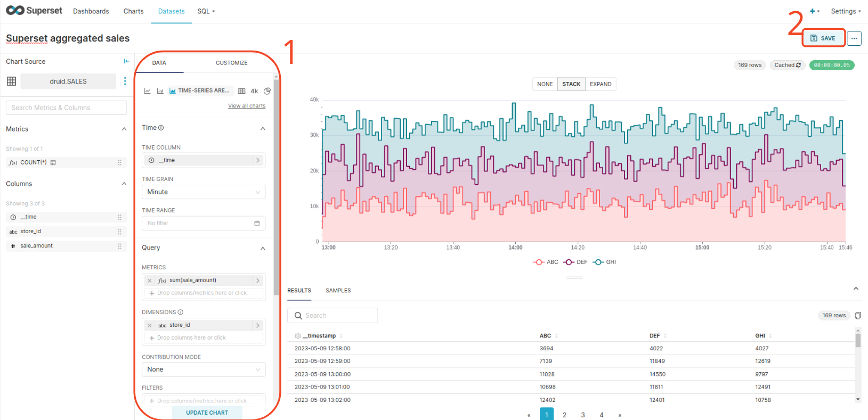Screen dimensions: 868x420
Task: Click the UPDATE CHART button
Action: pos(207,413)
